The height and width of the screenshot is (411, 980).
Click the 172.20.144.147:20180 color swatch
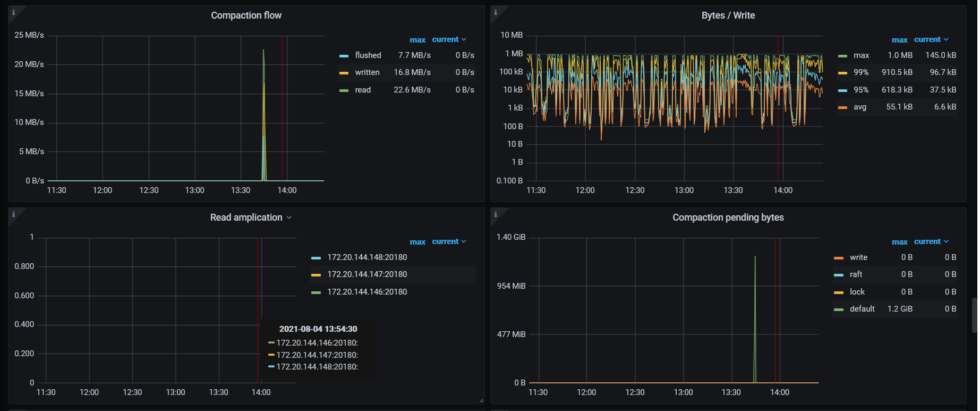point(316,275)
